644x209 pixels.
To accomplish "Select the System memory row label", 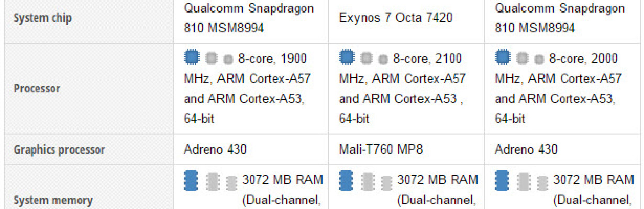I will [x=53, y=200].
